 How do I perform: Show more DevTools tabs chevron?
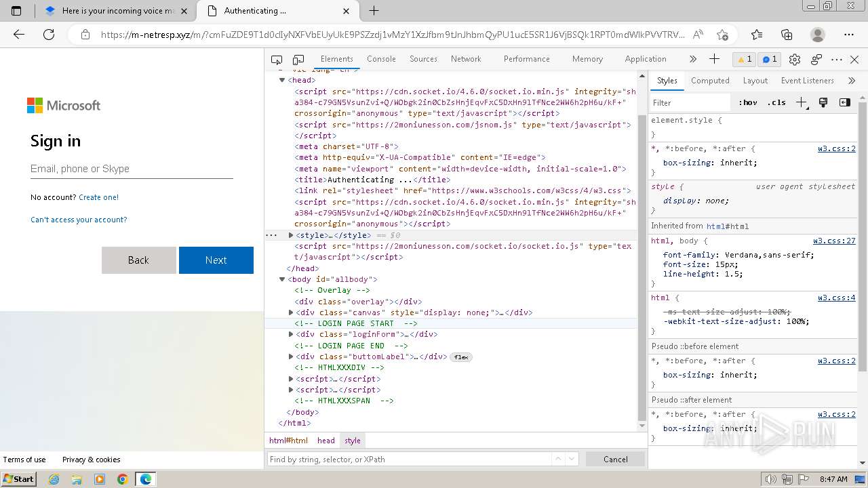692,59
